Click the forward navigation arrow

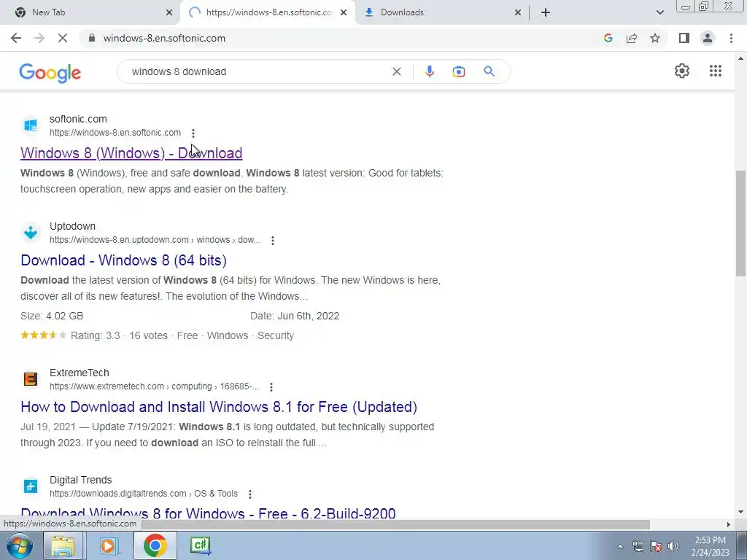tap(39, 38)
